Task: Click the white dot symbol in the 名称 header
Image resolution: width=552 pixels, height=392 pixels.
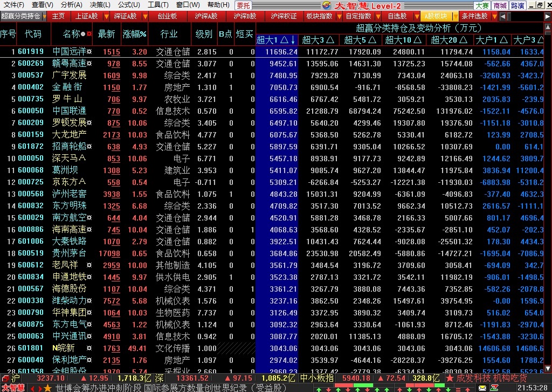Action: tap(83, 34)
